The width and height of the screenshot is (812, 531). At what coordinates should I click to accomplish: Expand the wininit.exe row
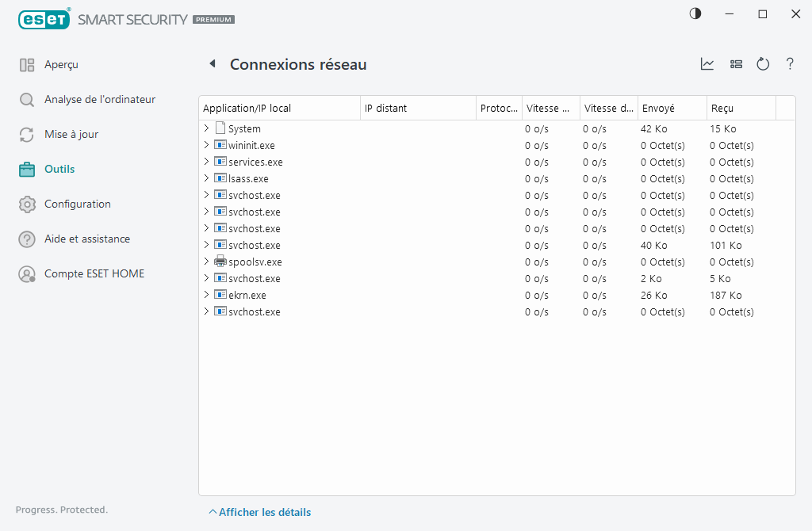click(206, 145)
